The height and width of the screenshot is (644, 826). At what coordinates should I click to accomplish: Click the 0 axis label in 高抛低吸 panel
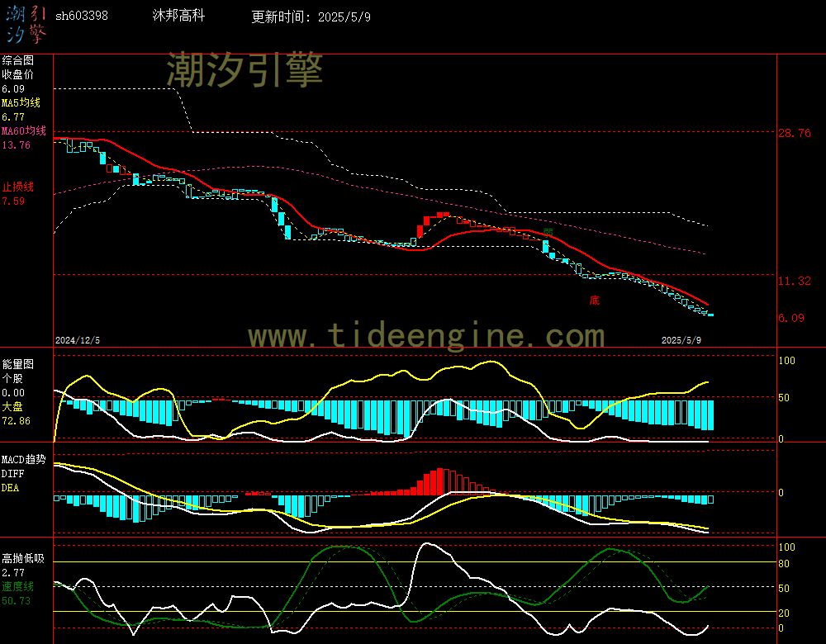pyautogui.click(x=781, y=627)
